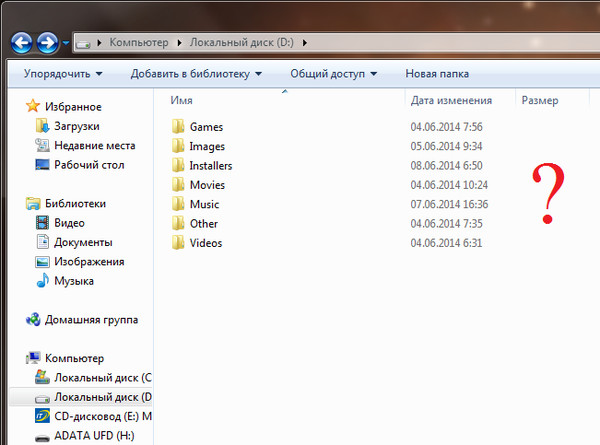The image size is (600, 445).
Task: Click the Музыка note icon
Action: [x=42, y=280]
